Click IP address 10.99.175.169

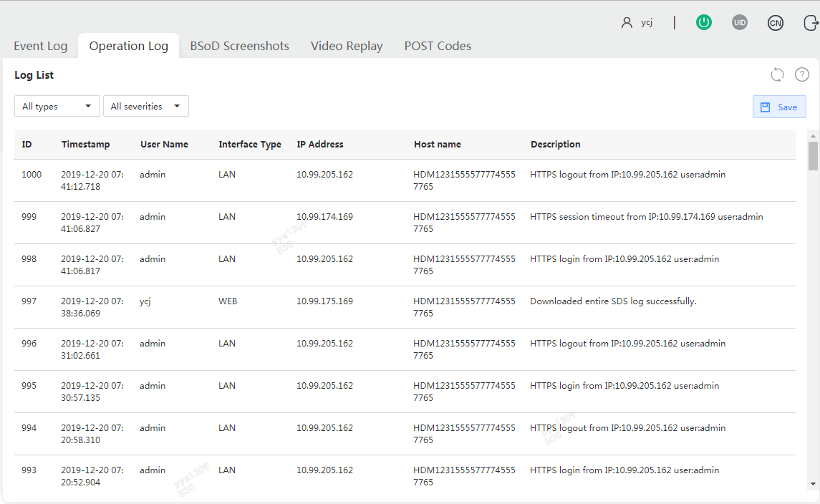coord(324,301)
